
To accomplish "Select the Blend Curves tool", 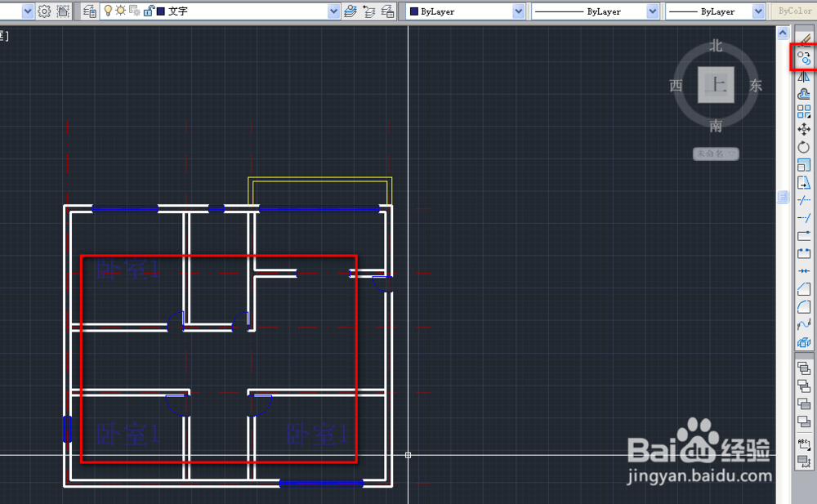I will 804,324.
